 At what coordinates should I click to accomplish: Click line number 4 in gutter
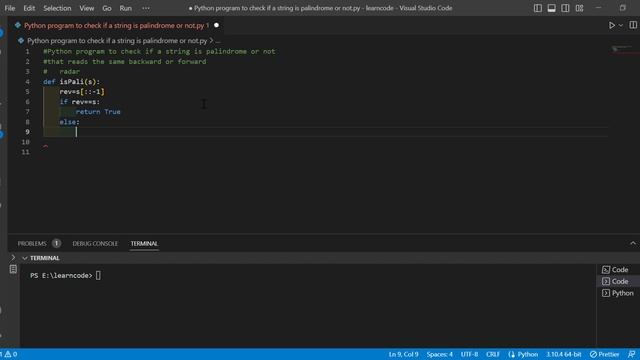[x=27, y=82]
